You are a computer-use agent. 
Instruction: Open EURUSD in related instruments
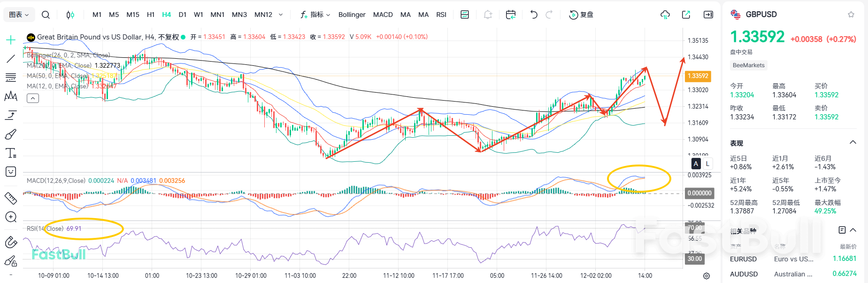tap(743, 259)
